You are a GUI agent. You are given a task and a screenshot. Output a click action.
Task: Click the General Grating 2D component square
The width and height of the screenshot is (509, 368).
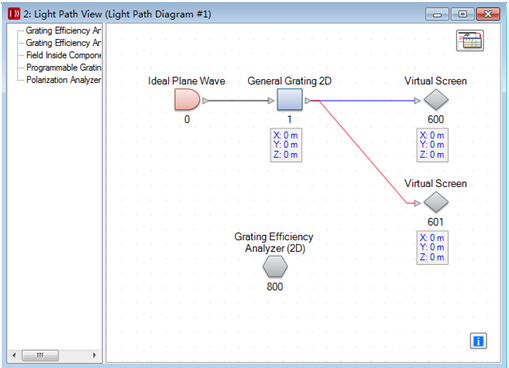tap(290, 99)
